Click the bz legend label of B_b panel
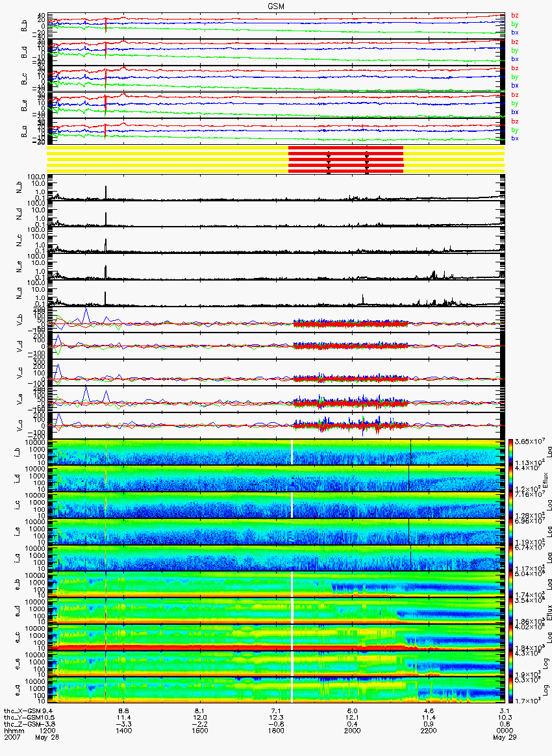 coord(515,16)
